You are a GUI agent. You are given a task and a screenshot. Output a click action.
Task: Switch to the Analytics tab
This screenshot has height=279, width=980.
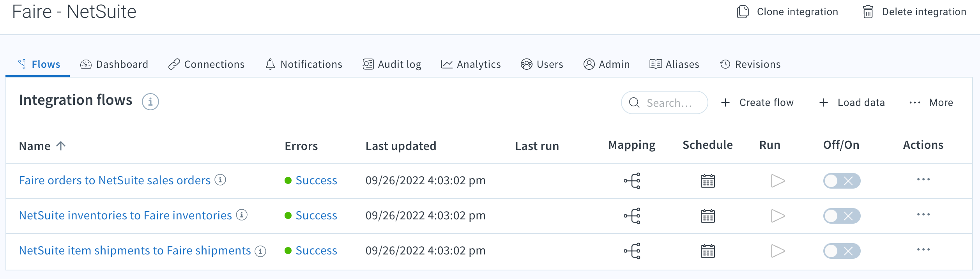[471, 64]
